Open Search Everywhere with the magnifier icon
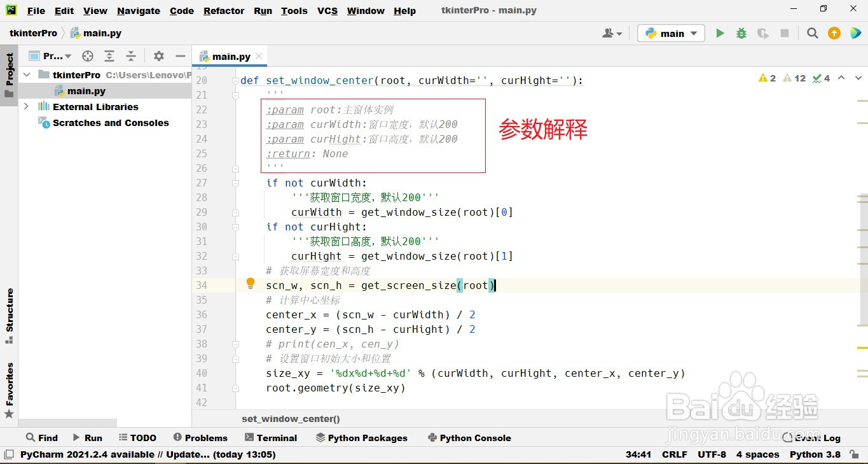The width and height of the screenshot is (868, 464). [812, 32]
